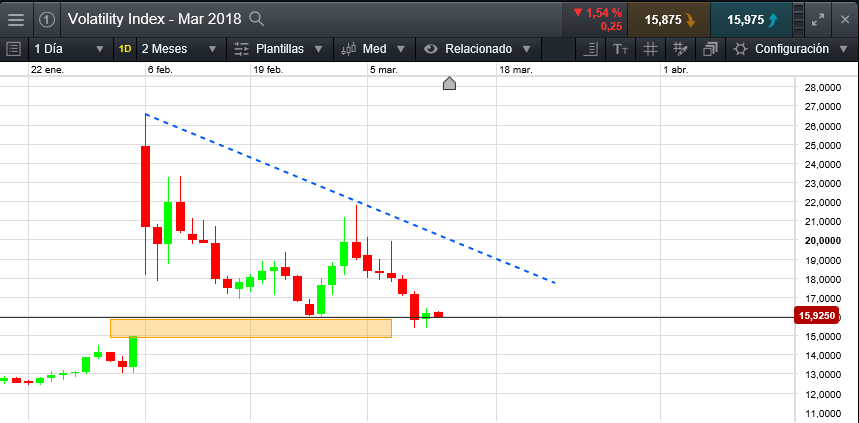
Task: Open the Configuración dropdown
Action: point(792,49)
